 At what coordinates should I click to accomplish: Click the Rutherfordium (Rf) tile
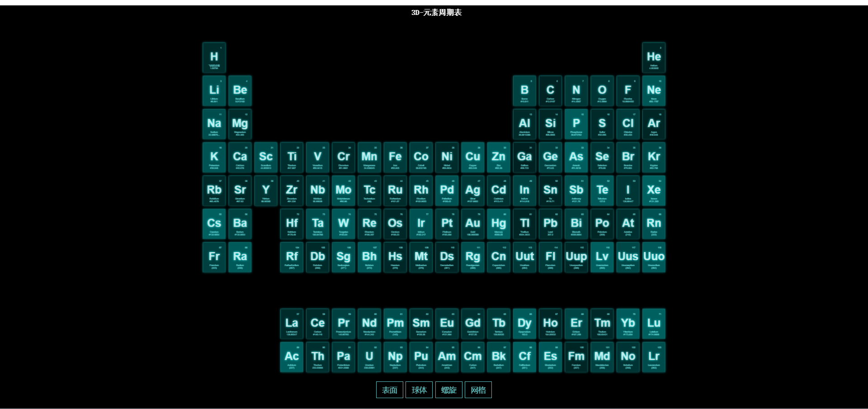pyautogui.click(x=292, y=257)
